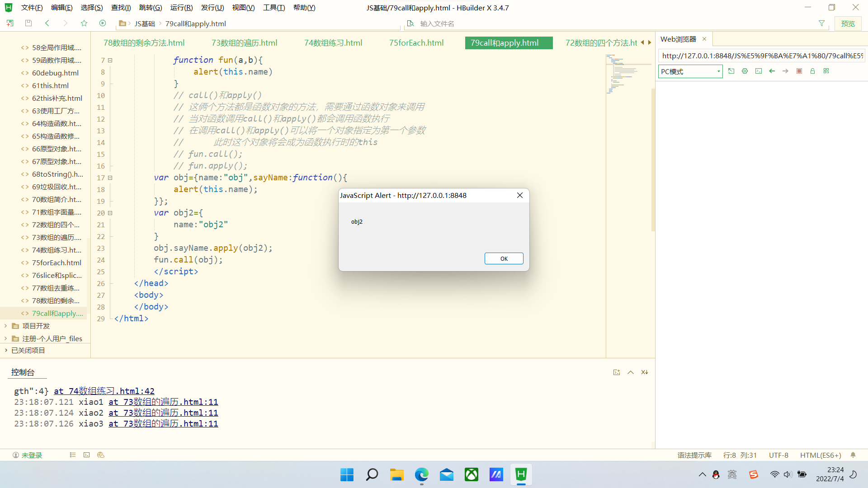The image size is (868, 488).
Task: Toggle the lock icon in browser toolbar
Action: click(812, 71)
